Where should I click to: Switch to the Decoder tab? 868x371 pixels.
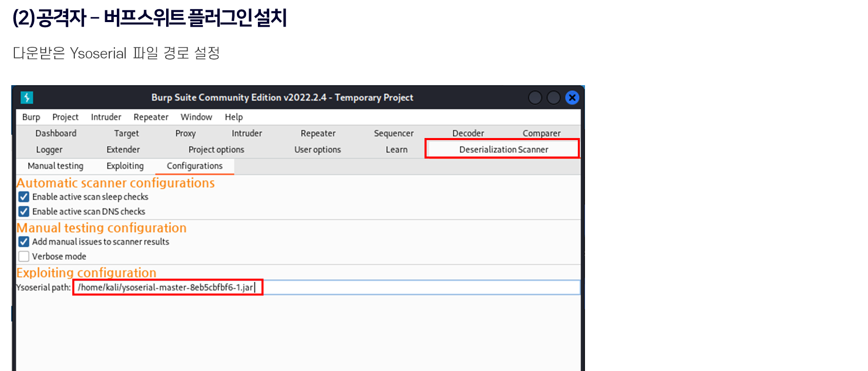click(x=468, y=133)
